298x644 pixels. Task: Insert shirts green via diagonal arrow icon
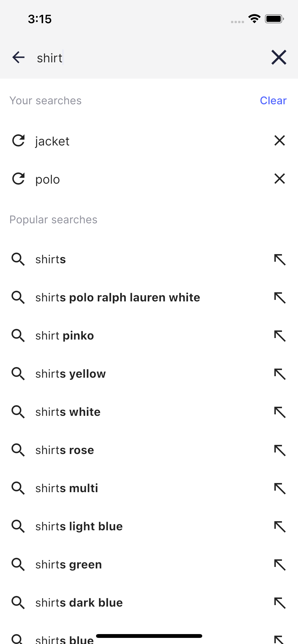280,564
